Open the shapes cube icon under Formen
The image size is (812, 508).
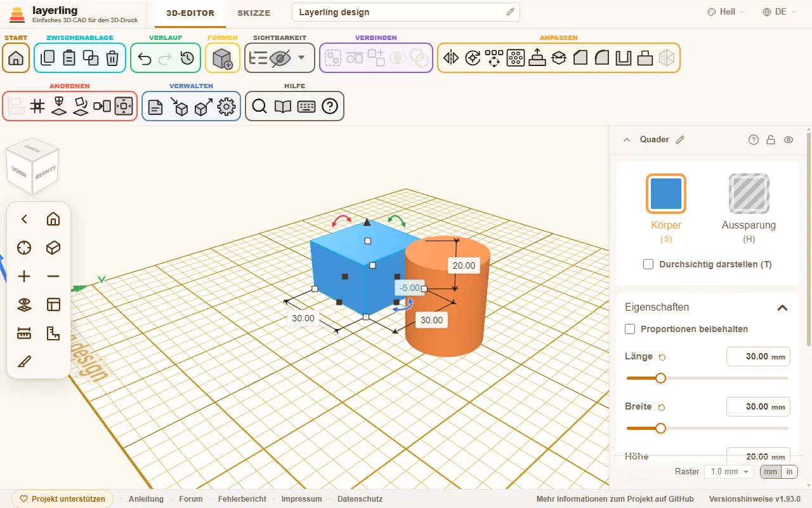(x=223, y=58)
